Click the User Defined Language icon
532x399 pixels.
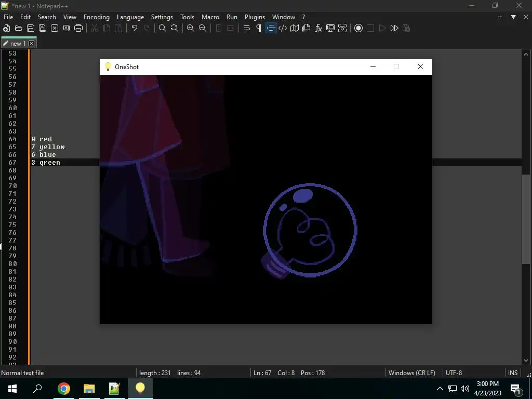(283, 28)
